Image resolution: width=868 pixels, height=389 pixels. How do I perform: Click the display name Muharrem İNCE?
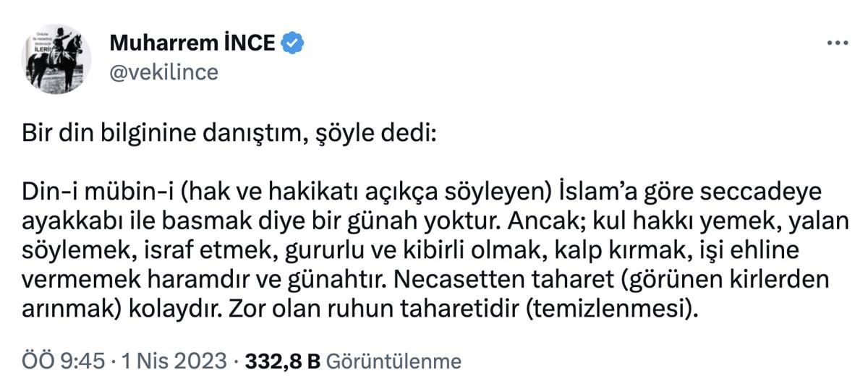pos(192,43)
